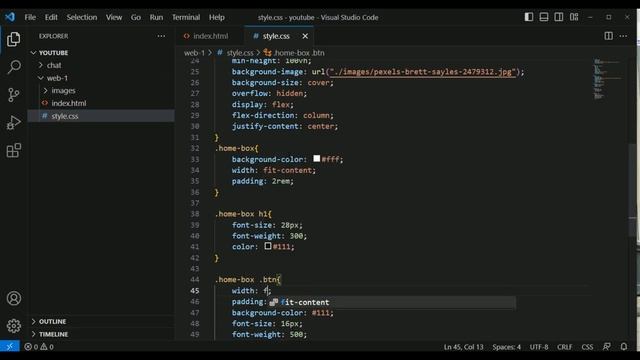Open the Selection menu
640x360 pixels.
click(82, 17)
